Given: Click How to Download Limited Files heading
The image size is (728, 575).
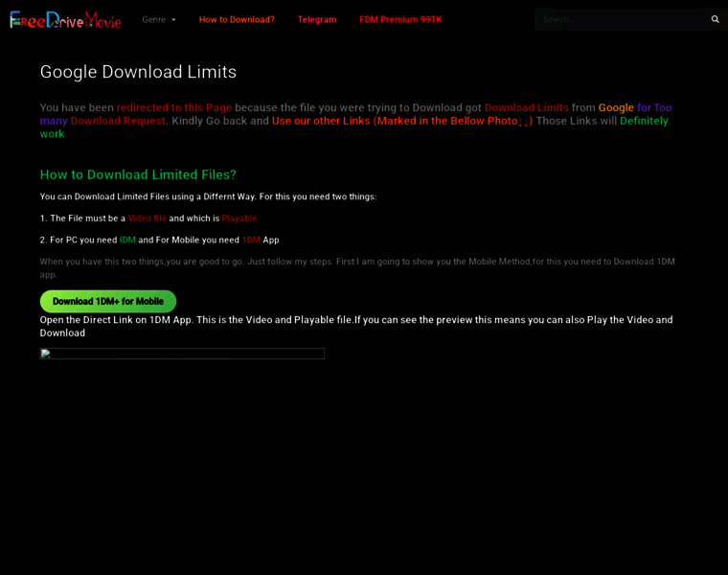Looking at the screenshot, I should 138,174.
